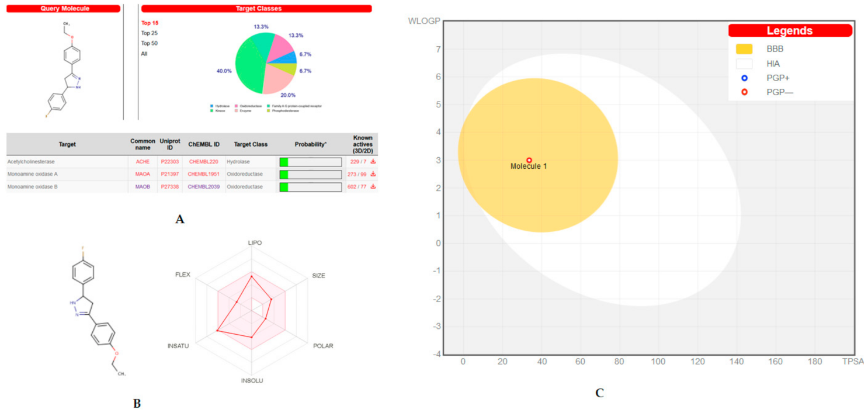This screenshot has height=413, width=868.
Task: Open the P21397 Uniprot ID link
Action: (169, 174)
